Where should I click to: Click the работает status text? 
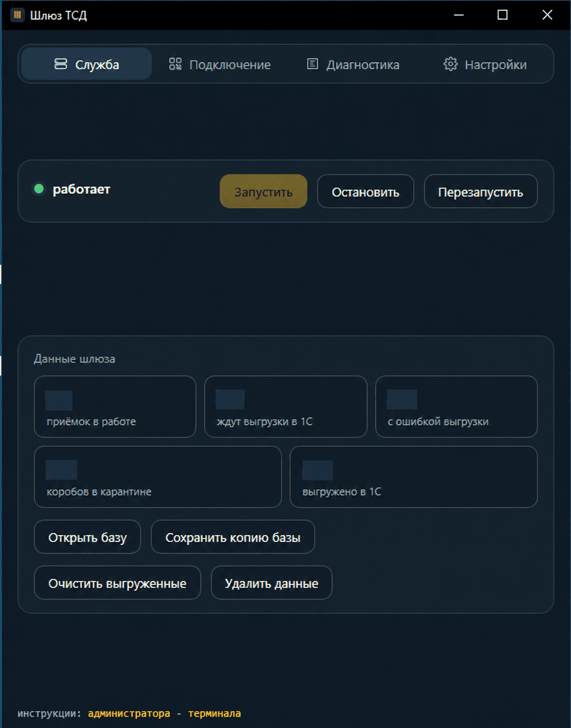[x=81, y=189]
